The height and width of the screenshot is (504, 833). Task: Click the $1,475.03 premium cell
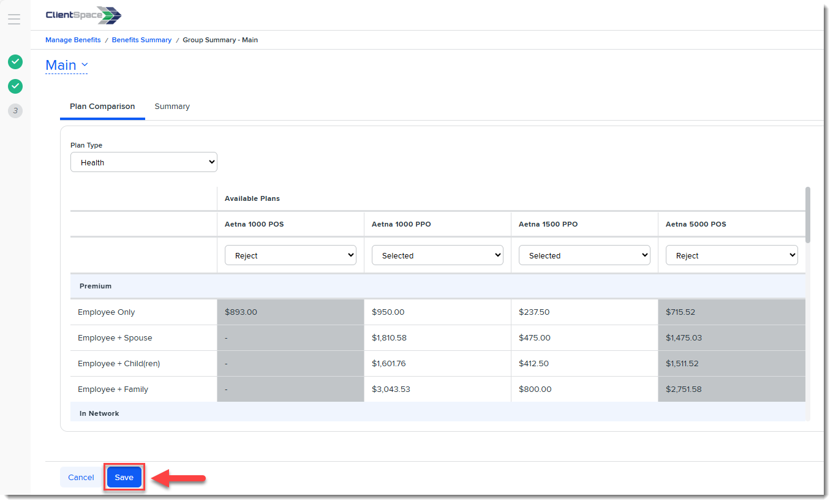tap(732, 338)
